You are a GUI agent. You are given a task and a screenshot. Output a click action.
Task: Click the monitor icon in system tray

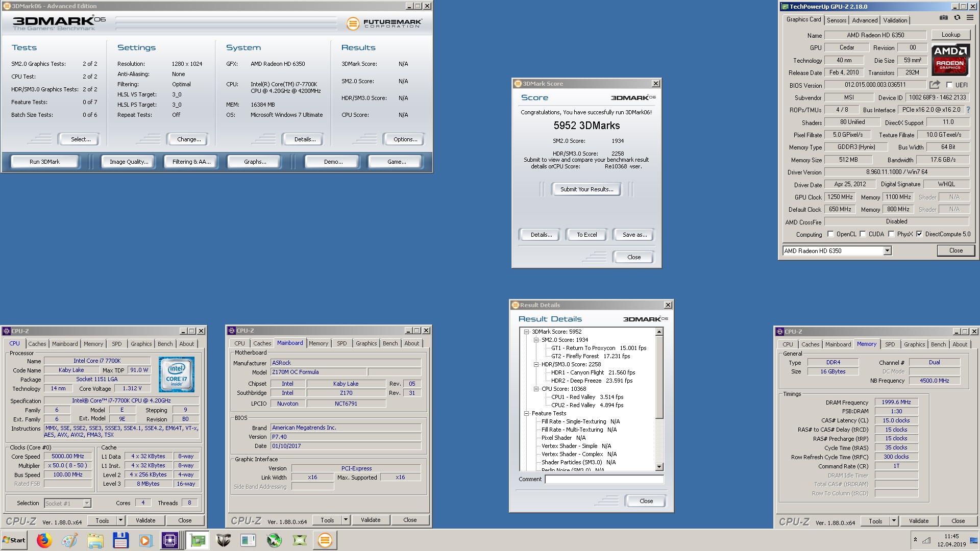pyautogui.click(x=973, y=540)
